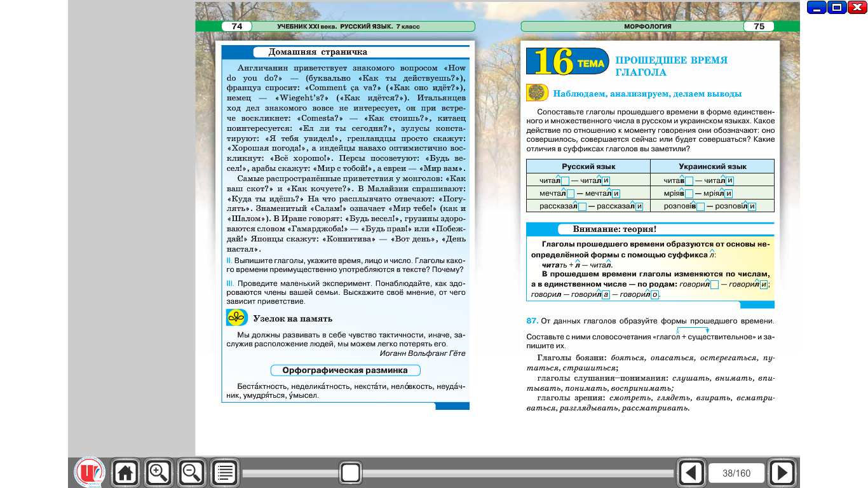868x488 pixels.
Task: Click the 'Домашняя страничка' heading
Action: (318, 52)
